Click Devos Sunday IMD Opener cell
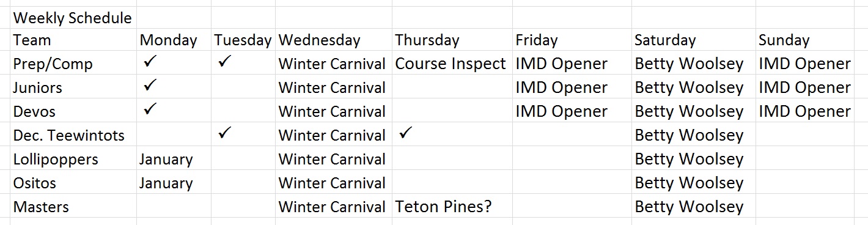868x225 pixels. [804, 111]
